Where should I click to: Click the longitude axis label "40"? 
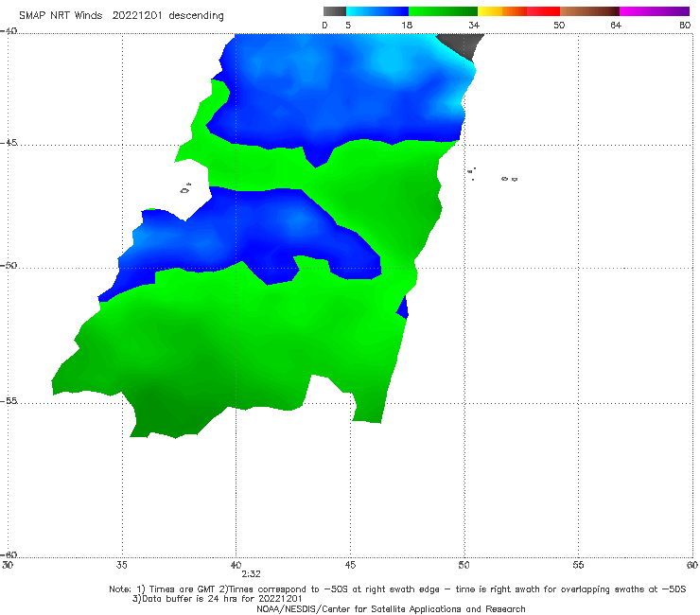click(236, 565)
